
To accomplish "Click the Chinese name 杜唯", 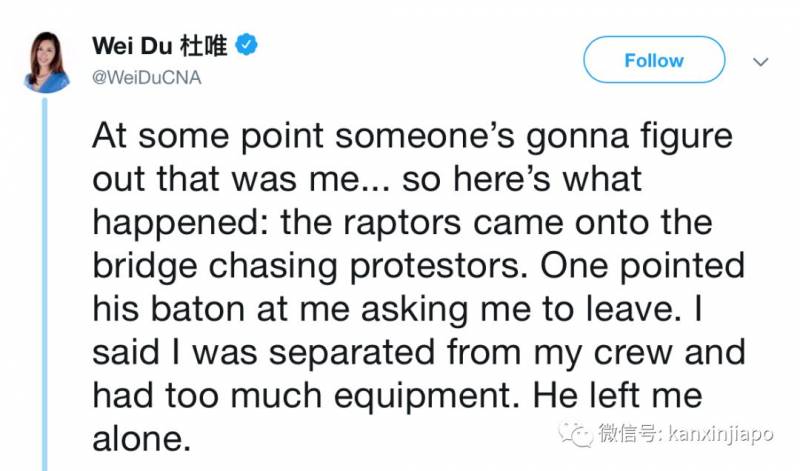I will (204, 46).
